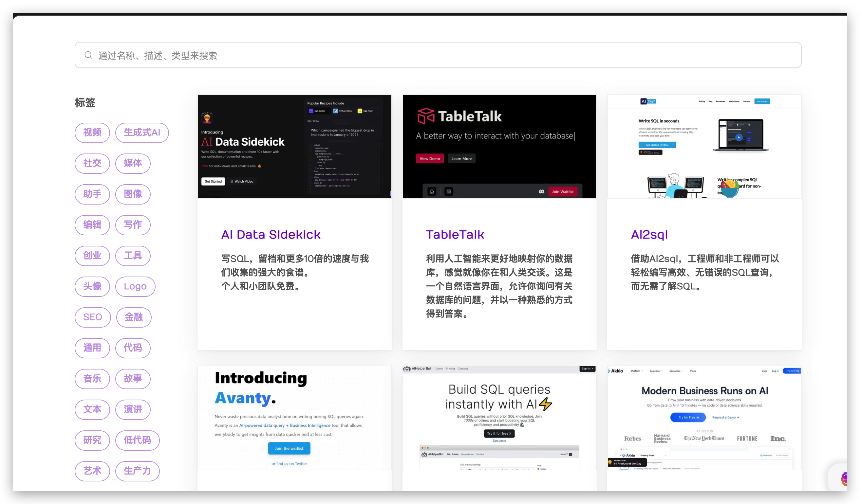This screenshot has height=504, width=860.
Task: Click the home icon in TableTalk preview
Action: click(432, 192)
